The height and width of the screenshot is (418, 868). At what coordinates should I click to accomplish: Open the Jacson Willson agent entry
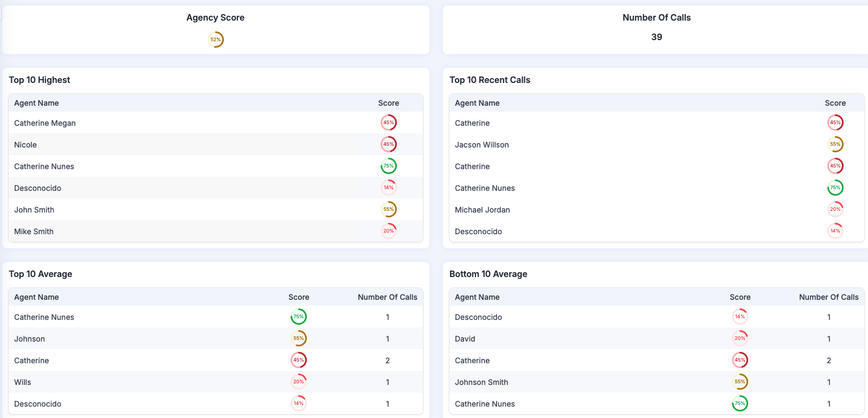[481, 145]
